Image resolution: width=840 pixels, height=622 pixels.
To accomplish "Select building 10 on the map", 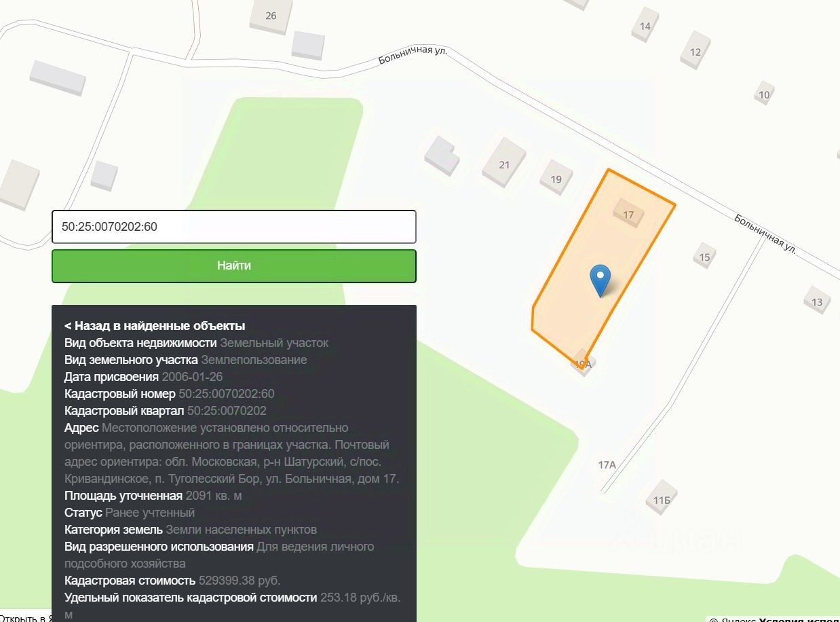I will click(x=764, y=94).
